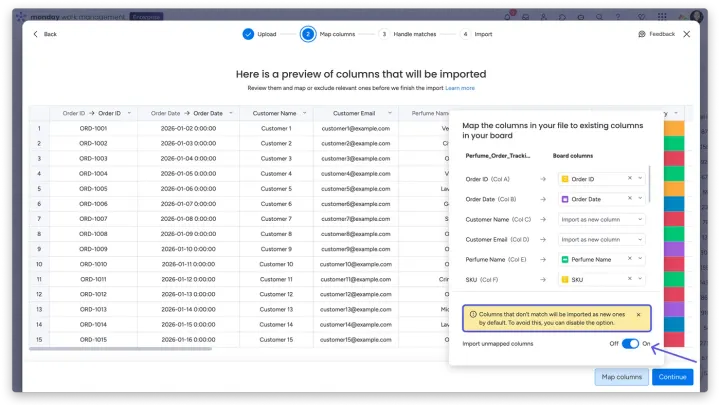Open Customer Name 'Import as new column' dropdown
The width and height of the screenshot is (720, 405).
point(602,219)
